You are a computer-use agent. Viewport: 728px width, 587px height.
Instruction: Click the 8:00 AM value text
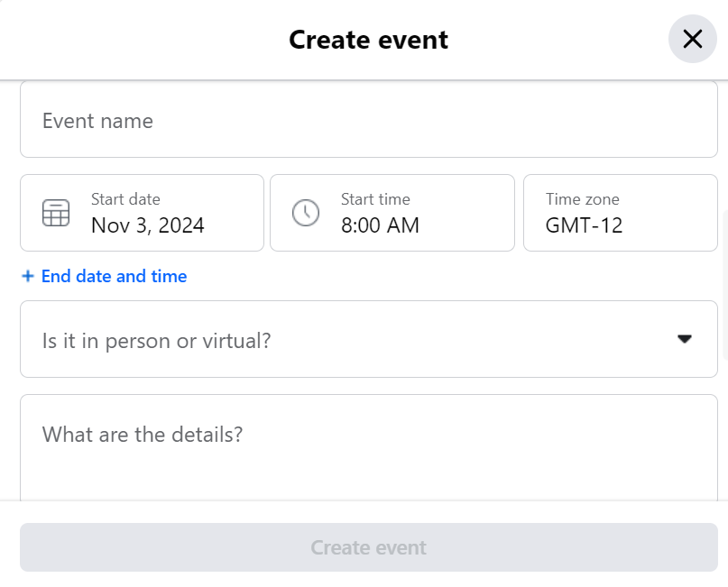point(380,225)
